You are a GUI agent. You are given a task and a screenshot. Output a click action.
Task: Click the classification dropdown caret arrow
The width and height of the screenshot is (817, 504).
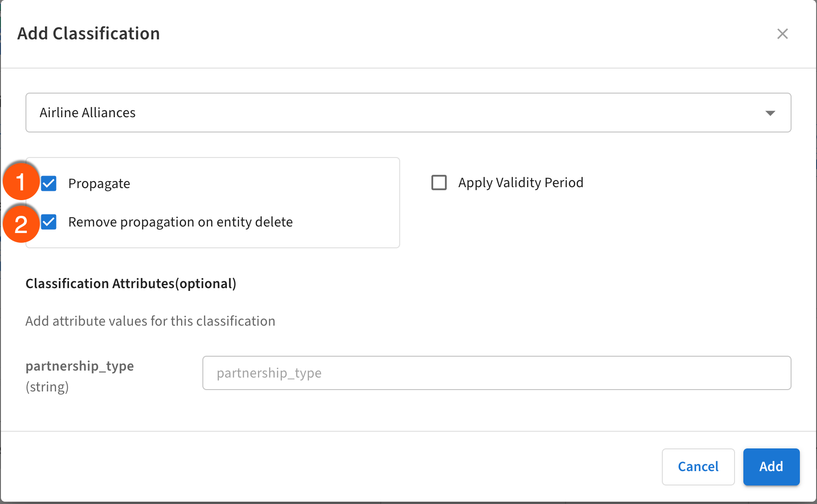[770, 113]
